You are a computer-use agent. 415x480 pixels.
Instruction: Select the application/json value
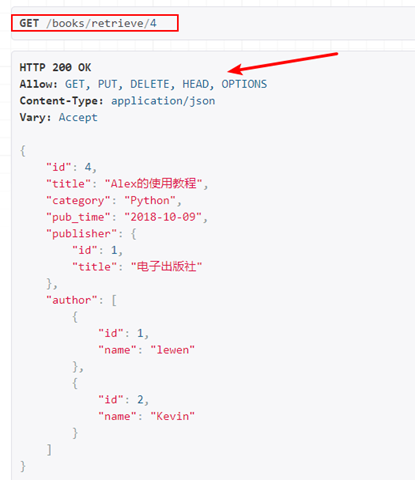[x=163, y=101]
